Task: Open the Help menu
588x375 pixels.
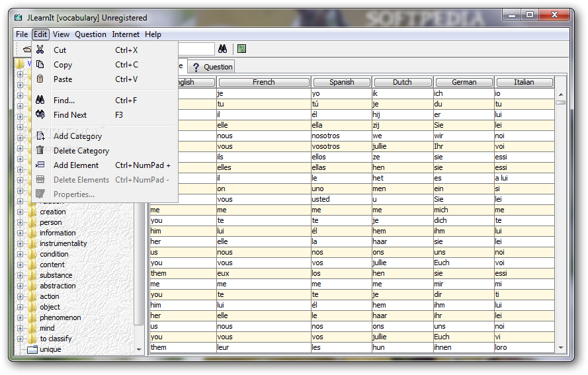Action: click(153, 34)
